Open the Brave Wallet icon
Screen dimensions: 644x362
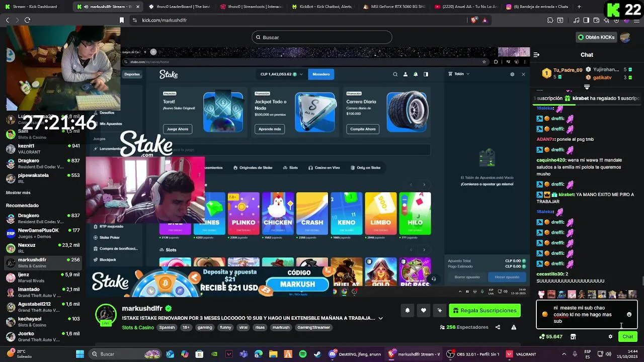click(596, 20)
